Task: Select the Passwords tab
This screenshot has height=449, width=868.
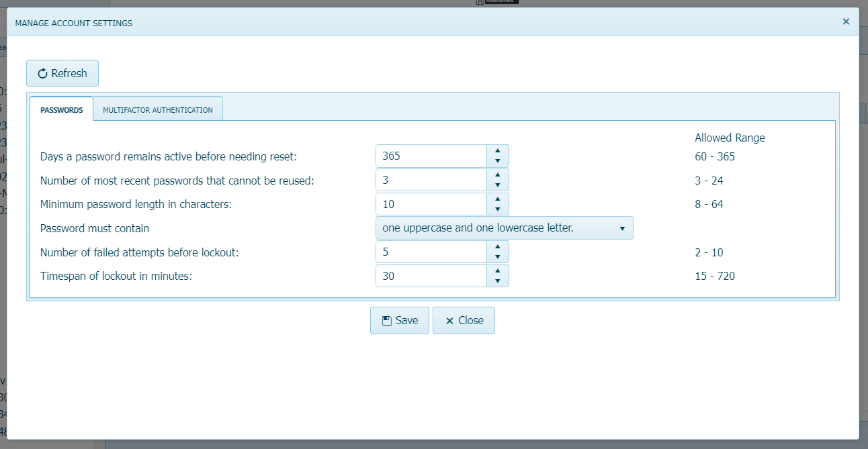Action: click(60, 110)
